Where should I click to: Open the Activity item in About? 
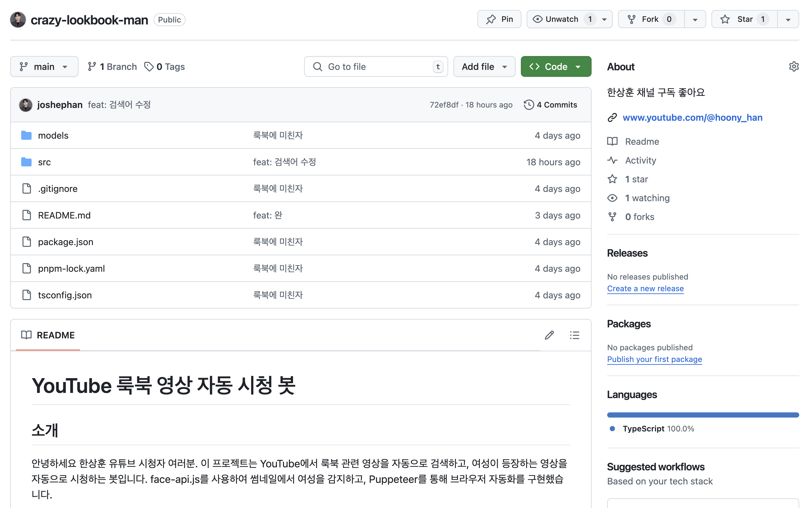click(640, 160)
